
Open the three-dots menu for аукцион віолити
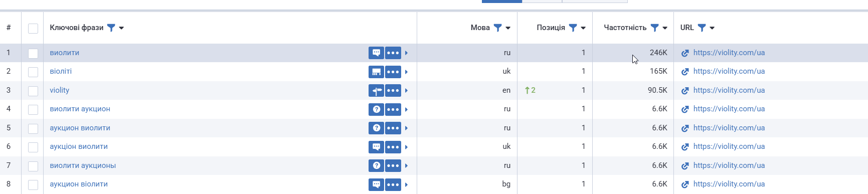coord(393,184)
